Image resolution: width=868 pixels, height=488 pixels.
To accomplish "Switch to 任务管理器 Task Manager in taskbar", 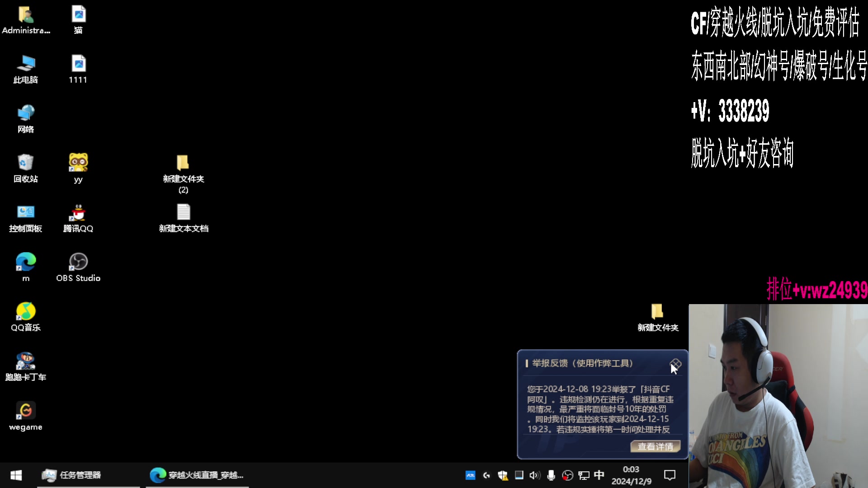I will (x=89, y=475).
